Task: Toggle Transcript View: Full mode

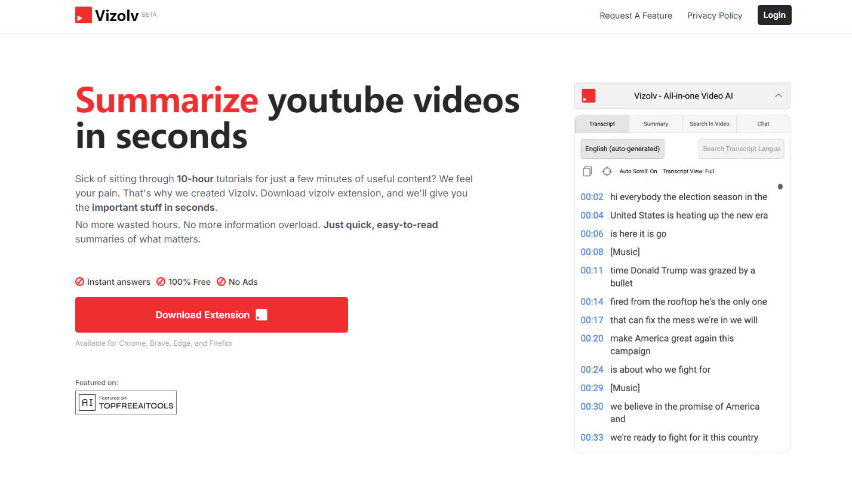Action: pos(688,171)
